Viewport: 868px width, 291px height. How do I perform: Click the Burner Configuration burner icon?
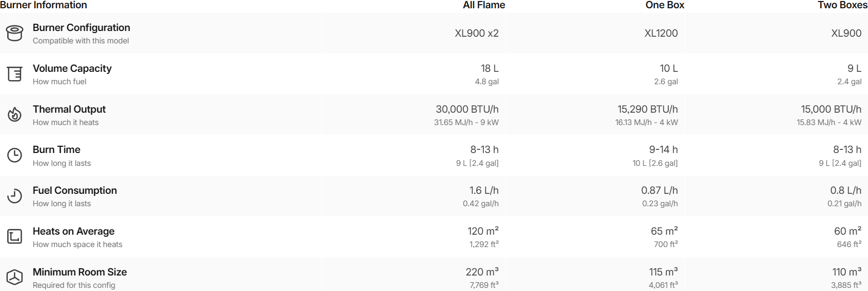pyautogui.click(x=14, y=33)
